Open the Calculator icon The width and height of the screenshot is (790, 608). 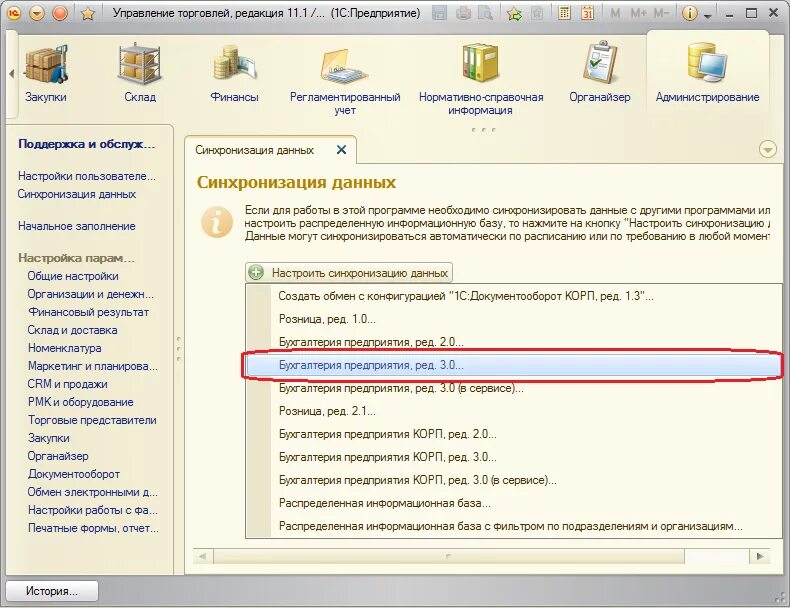(564, 13)
